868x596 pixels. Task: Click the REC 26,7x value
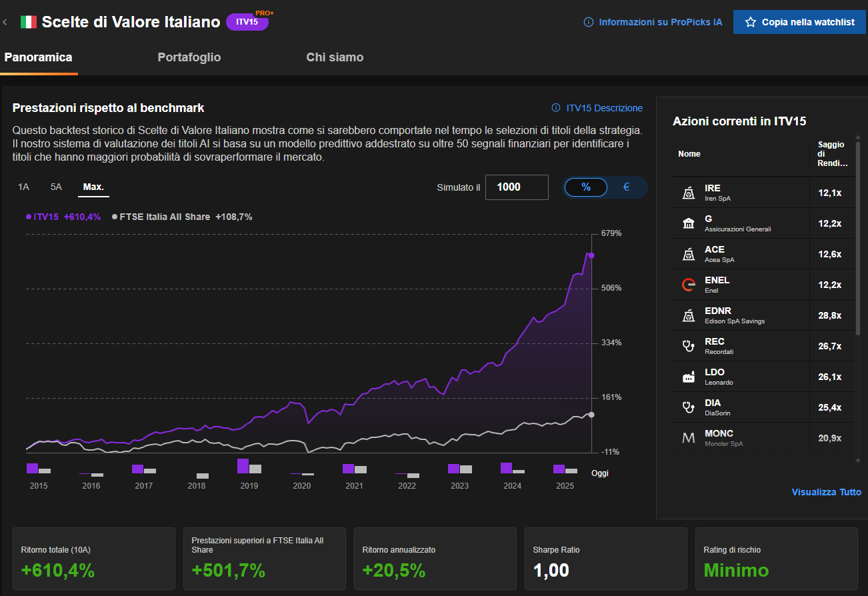[830, 346]
